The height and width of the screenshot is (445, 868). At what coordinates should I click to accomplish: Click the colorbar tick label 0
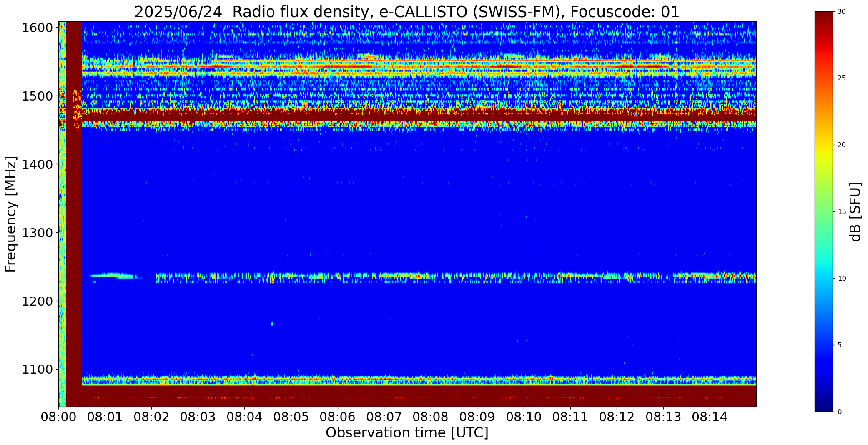click(840, 412)
